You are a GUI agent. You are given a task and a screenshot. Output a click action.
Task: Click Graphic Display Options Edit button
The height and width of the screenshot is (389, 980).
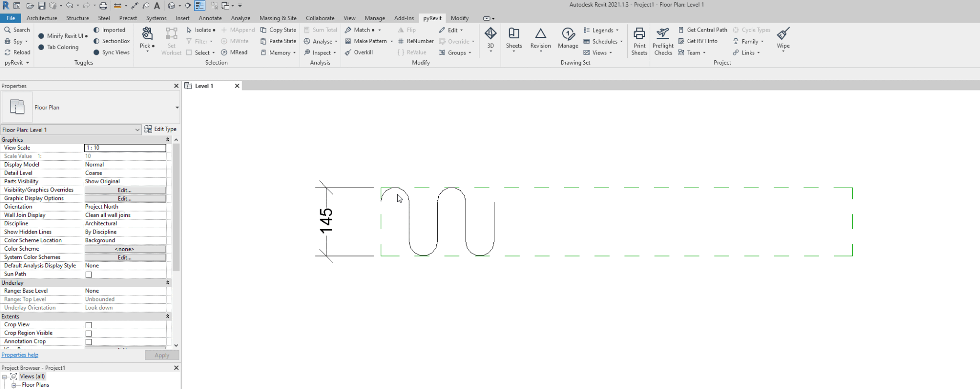click(x=125, y=199)
